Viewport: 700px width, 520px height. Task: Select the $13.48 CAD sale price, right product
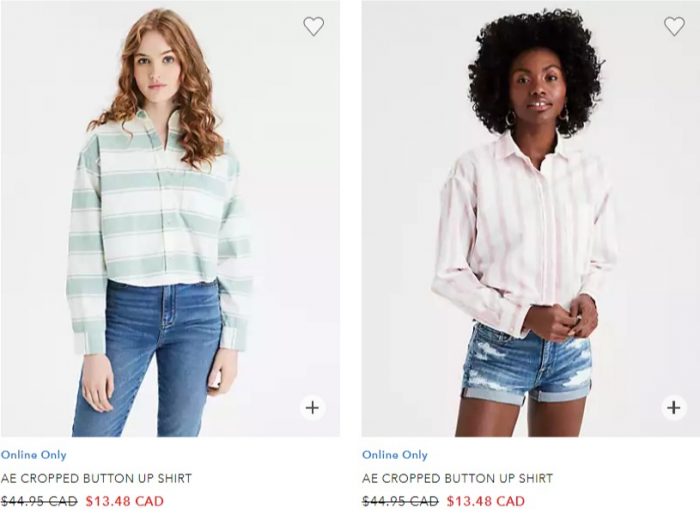coord(486,501)
